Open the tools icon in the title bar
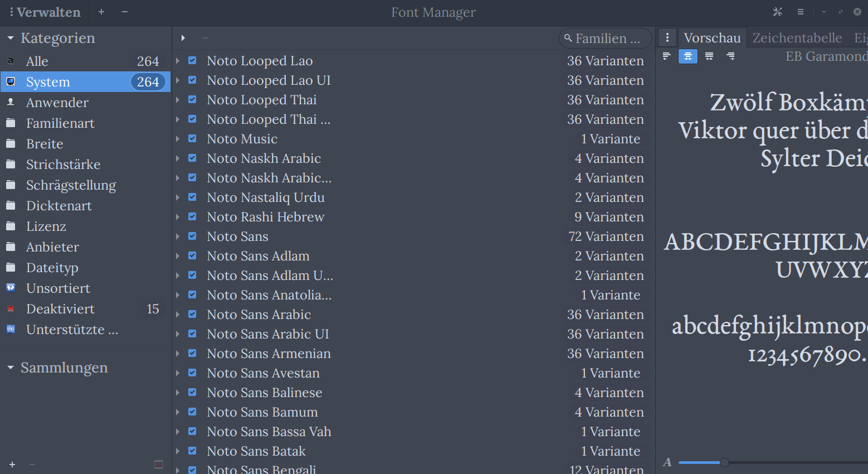 778,12
